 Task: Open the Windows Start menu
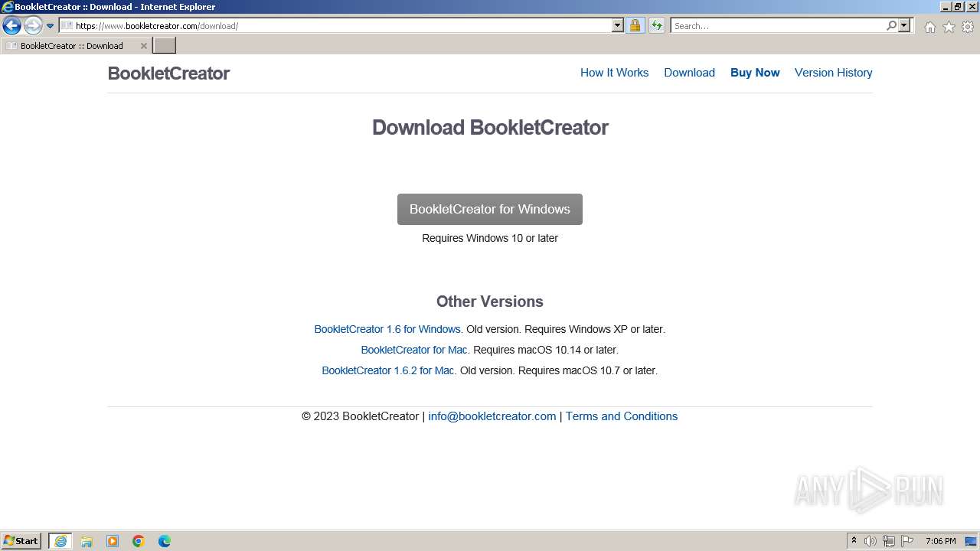(x=21, y=541)
